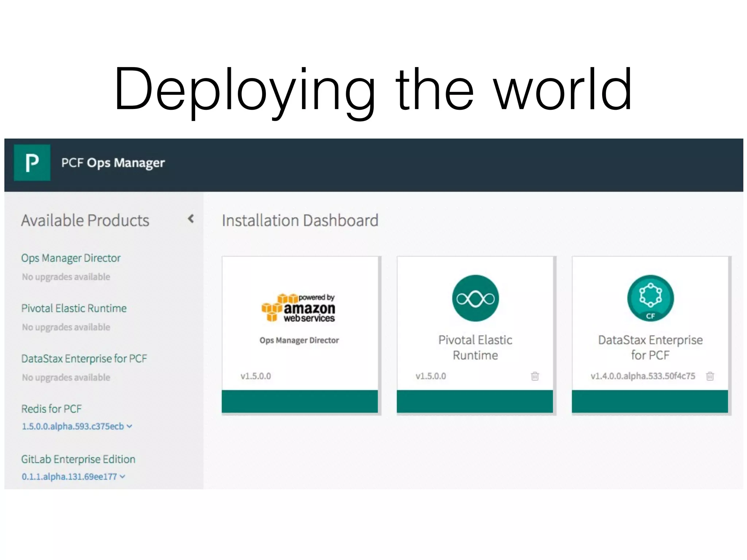Click the Installation Dashboard heading
747x560 pixels.
[300, 221]
